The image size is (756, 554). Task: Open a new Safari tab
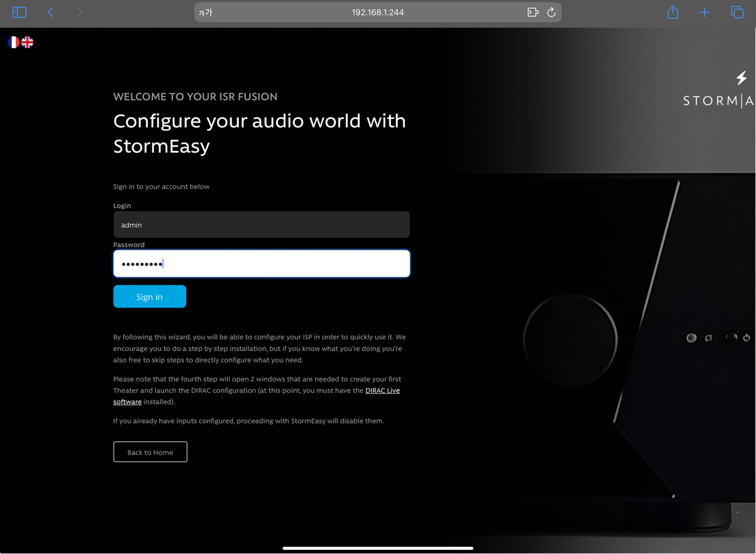pyautogui.click(x=704, y=12)
